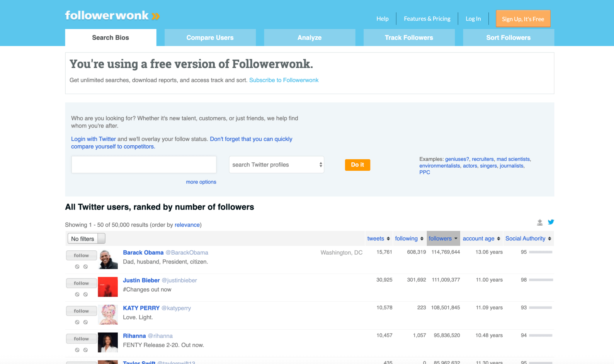This screenshot has height=364, width=614.
Task: Sort by the tweets column header
Action: [376, 238]
